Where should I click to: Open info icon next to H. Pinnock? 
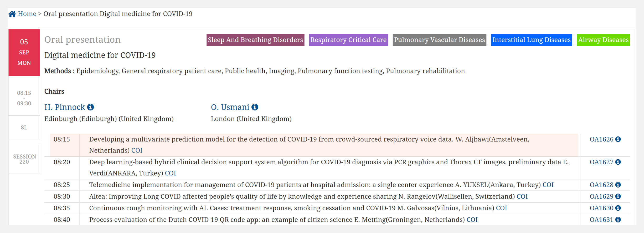[x=91, y=107]
